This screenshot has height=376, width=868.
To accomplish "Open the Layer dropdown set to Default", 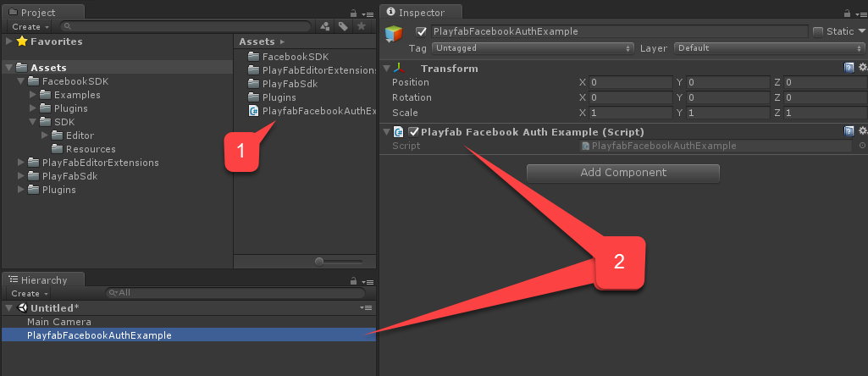I will pyautogui.click(x=770, y=48).
